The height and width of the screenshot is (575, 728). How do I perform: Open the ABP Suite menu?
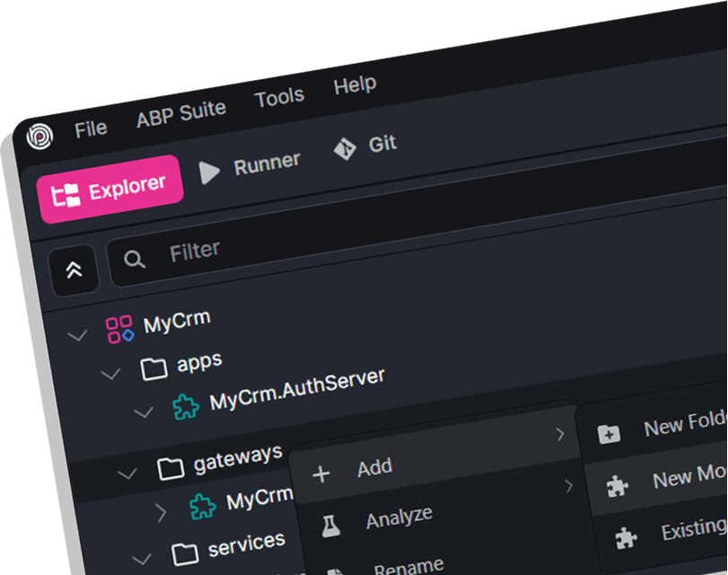[181, 113]
